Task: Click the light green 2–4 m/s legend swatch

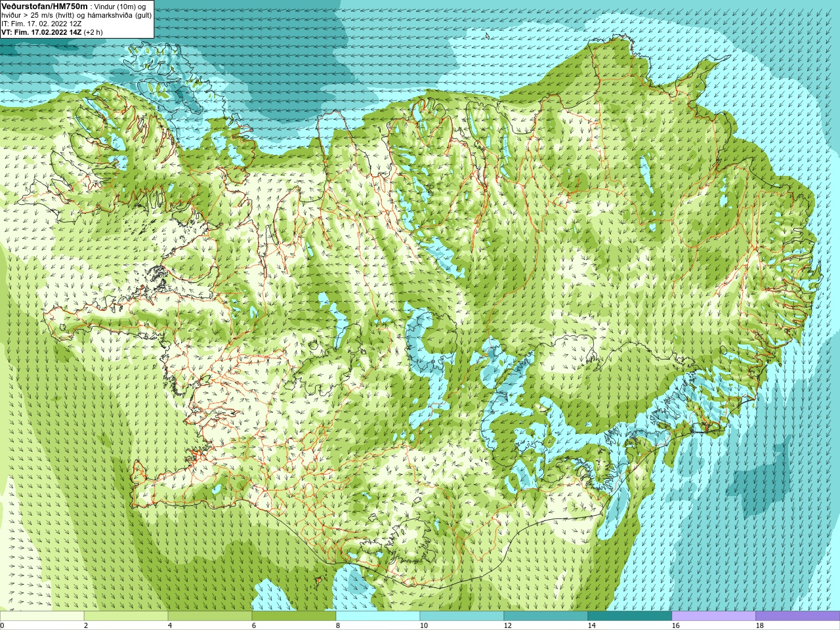Action: coord(126,616)
